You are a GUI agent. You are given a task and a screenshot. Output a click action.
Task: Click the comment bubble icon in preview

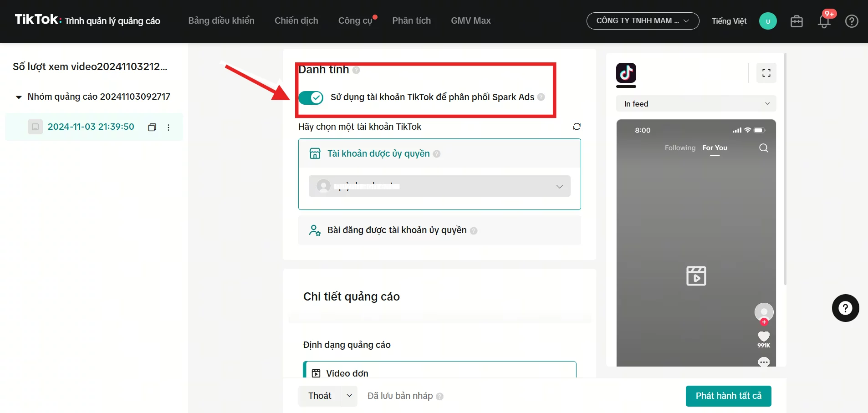coord(764,362)
